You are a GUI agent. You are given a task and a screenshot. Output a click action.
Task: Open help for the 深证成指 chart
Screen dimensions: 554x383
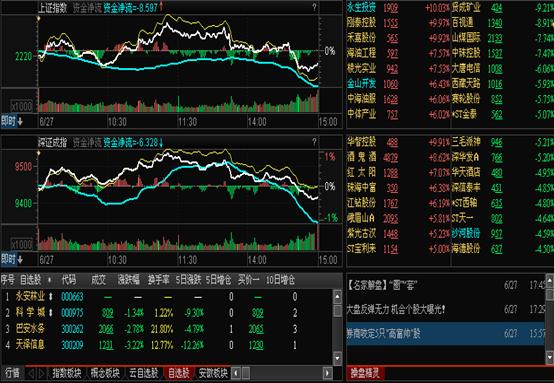pos(314,142)
